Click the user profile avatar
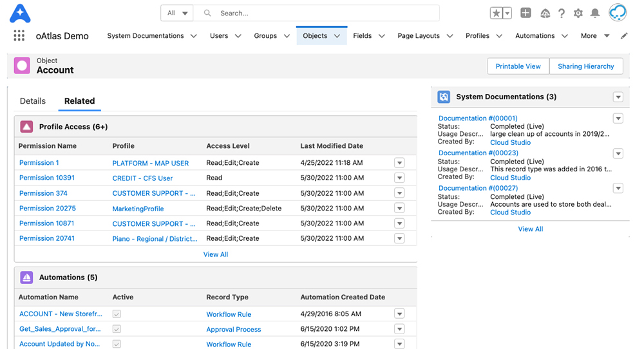The image size is (644, 349). pyautogui.click(x=618, y=13)
